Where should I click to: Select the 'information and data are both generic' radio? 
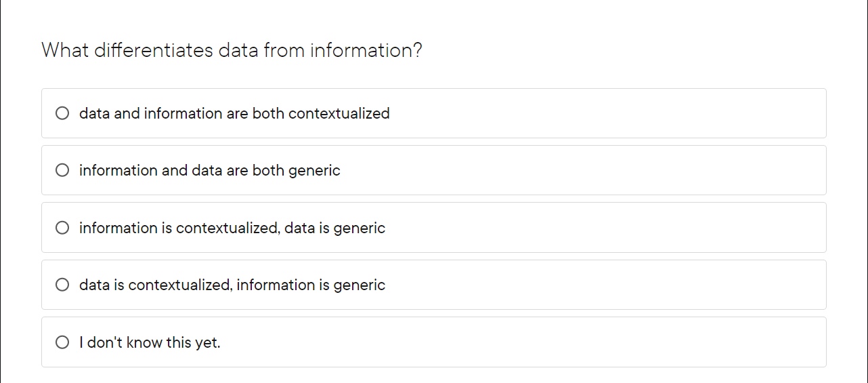[x=62, y=170]
